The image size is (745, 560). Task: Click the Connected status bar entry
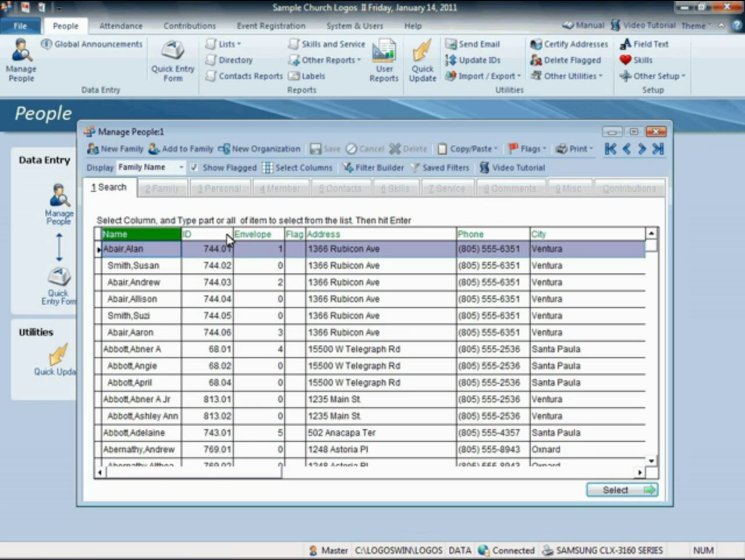tap(506, 550)
